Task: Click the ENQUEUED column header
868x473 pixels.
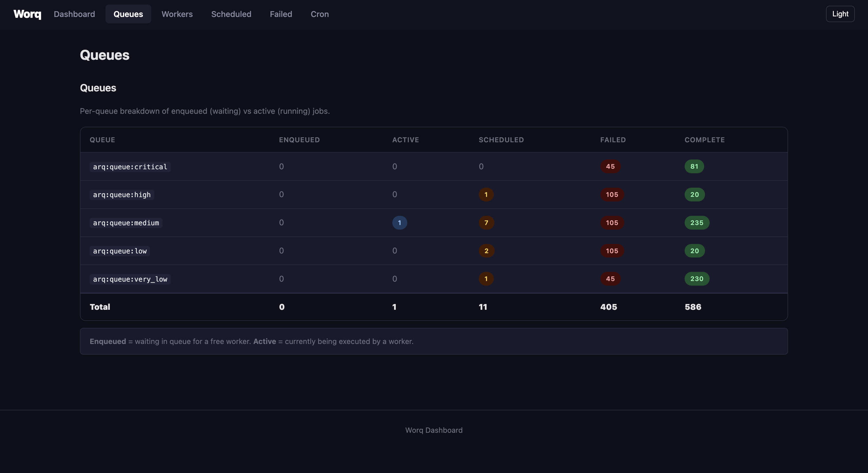Action: [299, 140]
